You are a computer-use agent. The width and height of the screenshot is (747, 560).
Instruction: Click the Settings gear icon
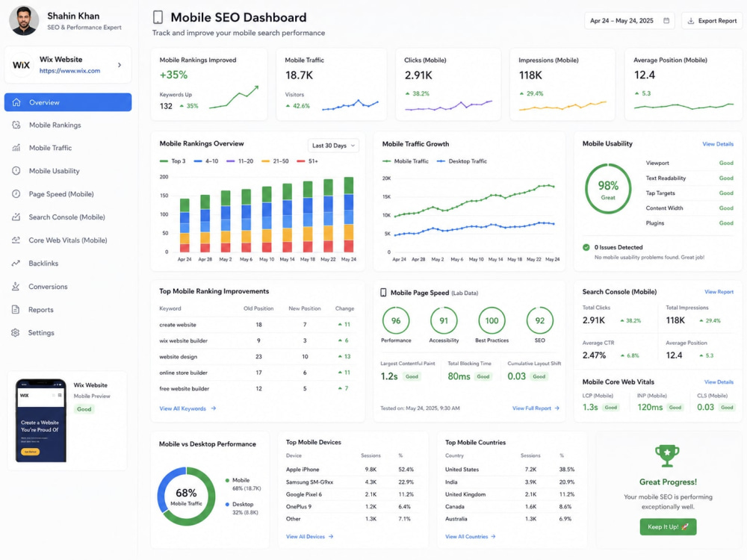[x=16, y=332]
